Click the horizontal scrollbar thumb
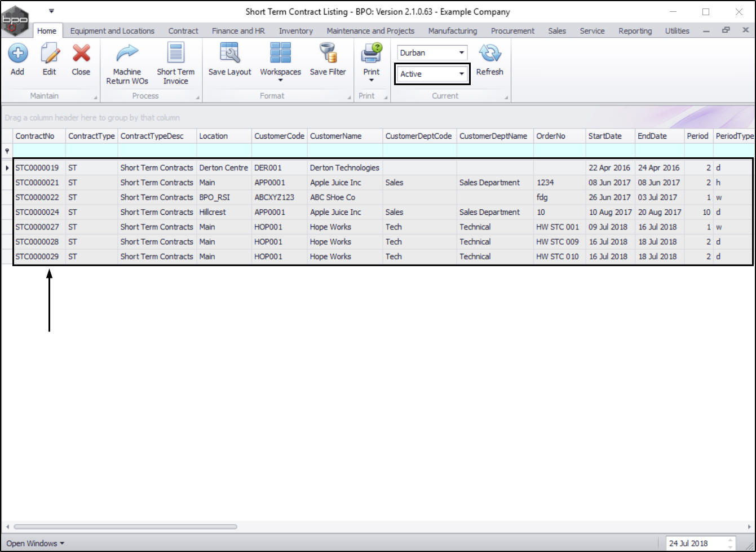This screenshot has height=552, width=756. click(125, 527)
